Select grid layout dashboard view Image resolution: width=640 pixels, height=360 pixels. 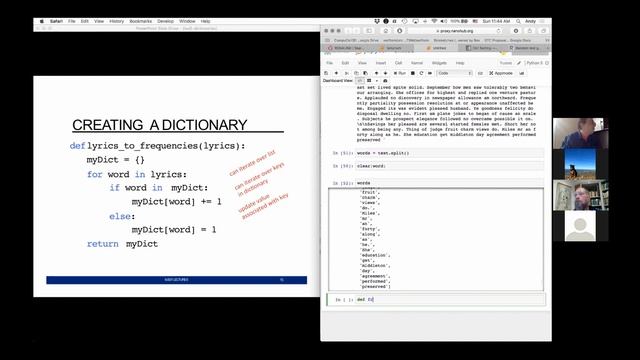pyautogui.click(x=369, y=81)
